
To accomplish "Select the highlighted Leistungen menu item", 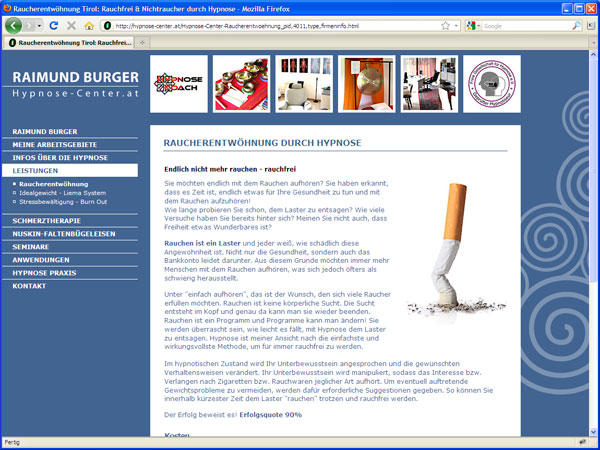I will click(70, 171).
